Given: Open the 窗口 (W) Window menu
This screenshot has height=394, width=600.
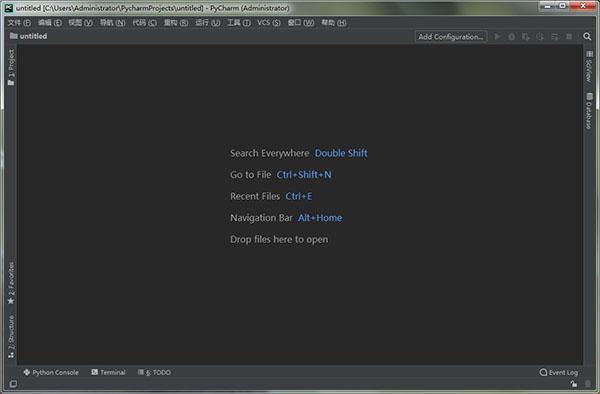Looking at the screenshot, I should pos(301,23).
